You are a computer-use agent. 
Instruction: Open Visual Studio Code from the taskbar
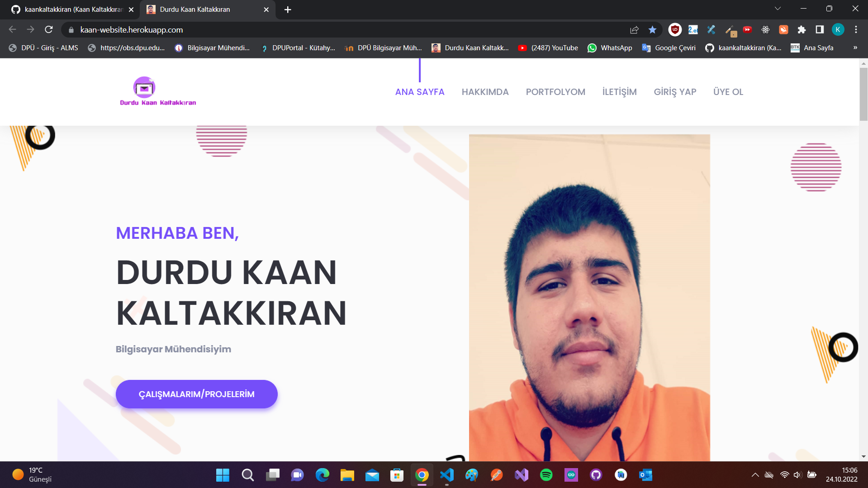pos(446,475)
